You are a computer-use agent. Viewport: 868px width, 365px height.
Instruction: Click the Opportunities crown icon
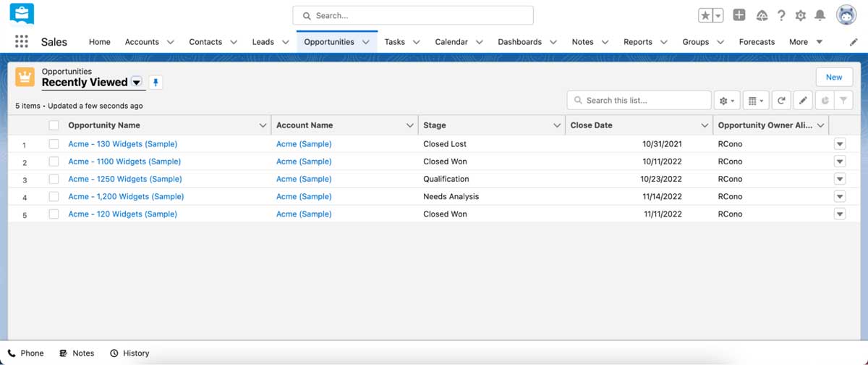[x=25, y=77]
